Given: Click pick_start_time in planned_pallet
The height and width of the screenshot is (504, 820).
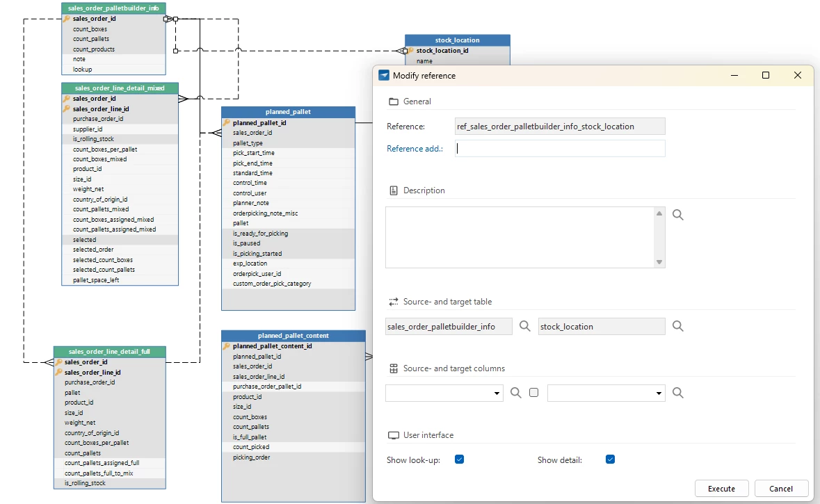Looking at the screenshot, I should point(254,153).
